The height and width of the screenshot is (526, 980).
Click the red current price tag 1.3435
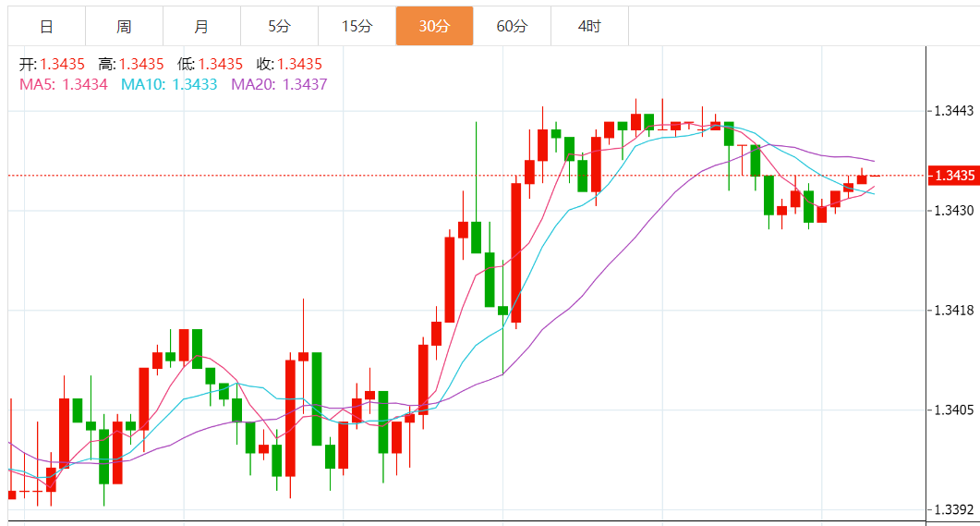(951, 176)
